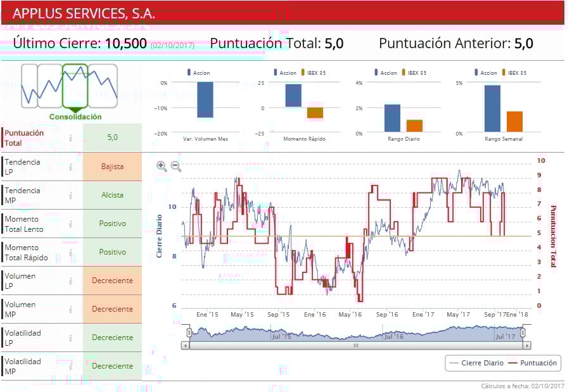
Task: Click the IBEX 35 orange bar in Rango Semanal
Action: tap(514, 122)
